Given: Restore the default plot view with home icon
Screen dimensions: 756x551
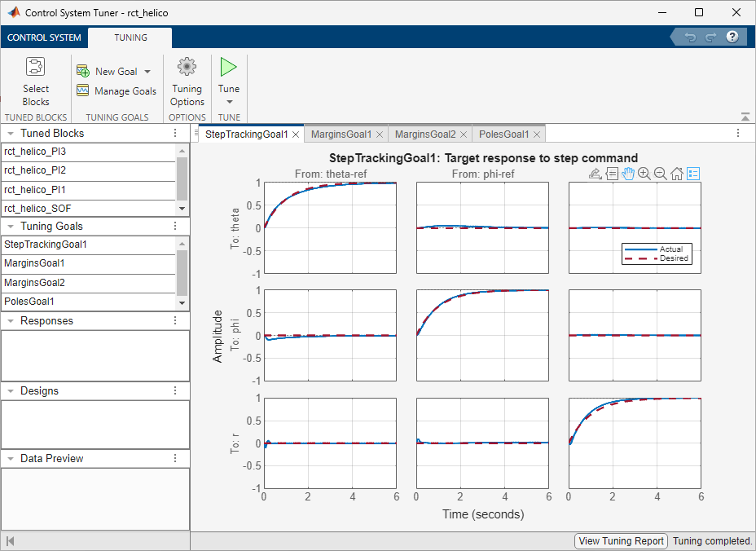Looking at the screenshot, I should click(x=676, y=173).
